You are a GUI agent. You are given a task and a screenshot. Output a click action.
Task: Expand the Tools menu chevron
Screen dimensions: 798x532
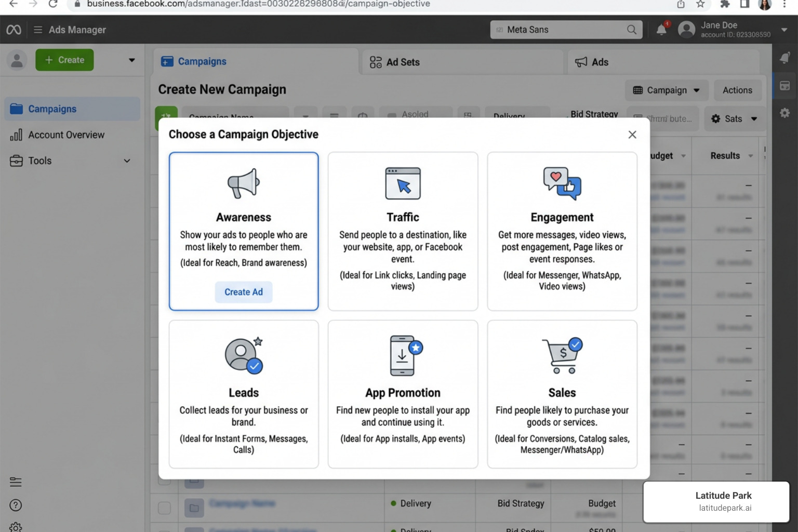point(127,161)
